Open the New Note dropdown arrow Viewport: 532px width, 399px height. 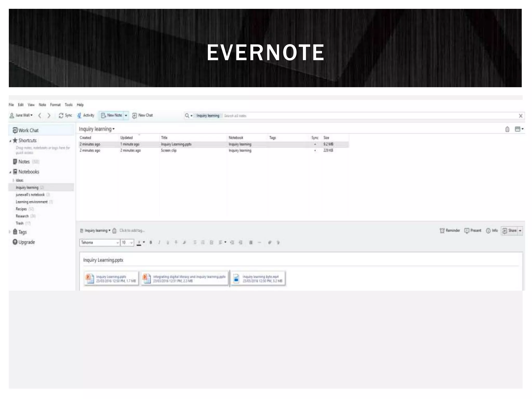tap(126, 115)
